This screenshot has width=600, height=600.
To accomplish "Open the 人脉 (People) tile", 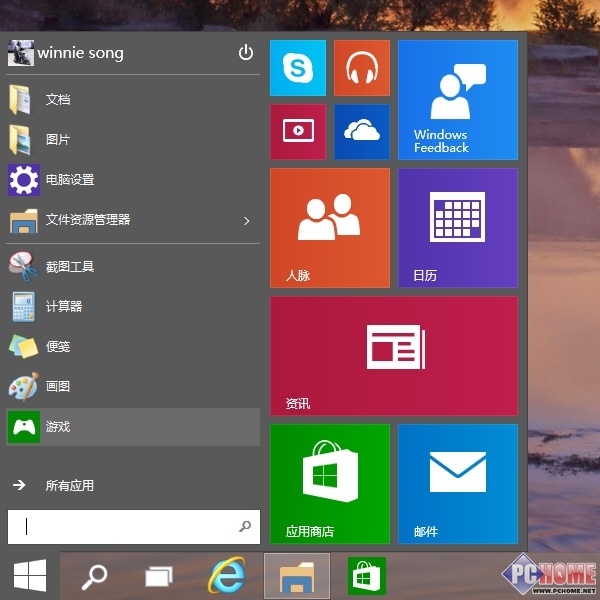I will pos(329,227).
